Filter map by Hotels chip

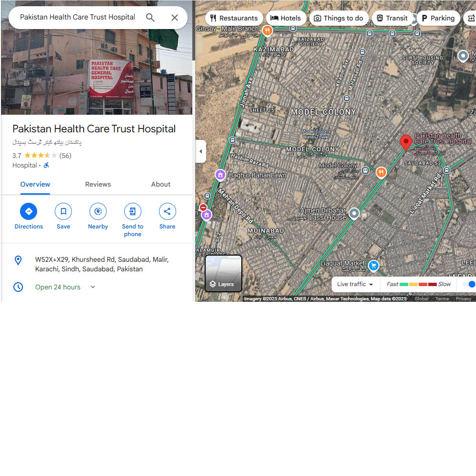tap(285, 18)
